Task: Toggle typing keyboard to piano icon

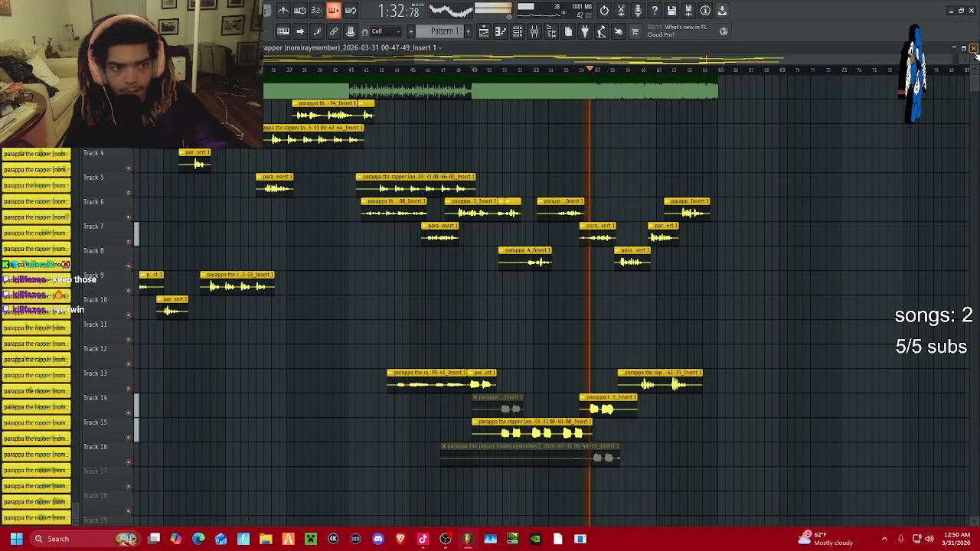Action: (283, 31)
